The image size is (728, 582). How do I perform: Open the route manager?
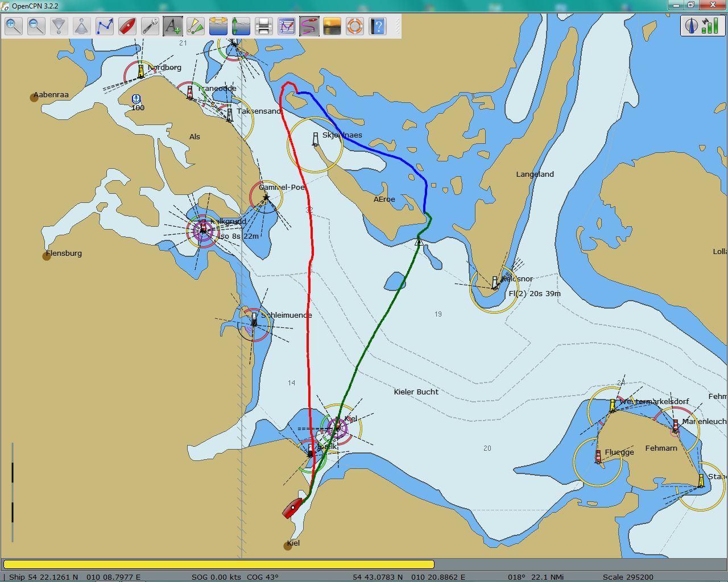287,26
